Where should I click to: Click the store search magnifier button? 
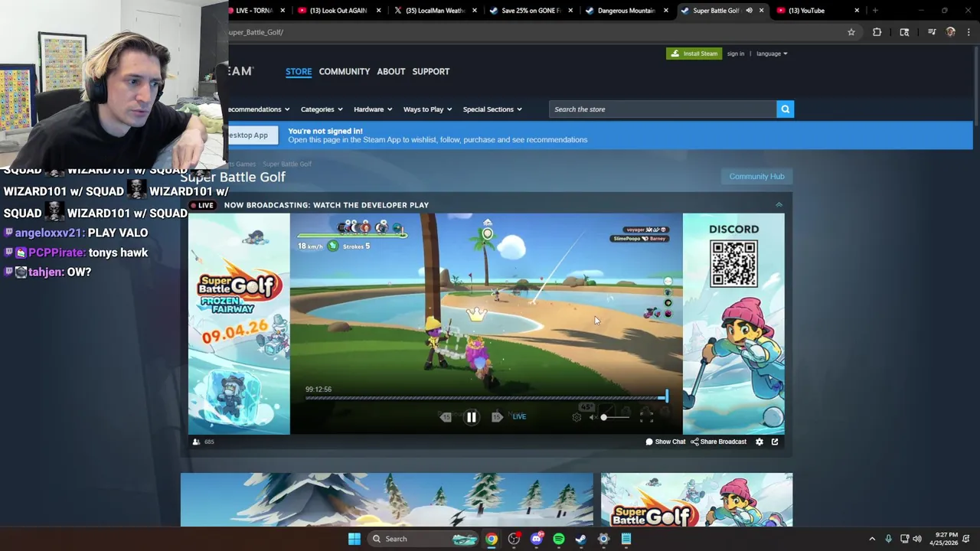[x=785, y=109]
